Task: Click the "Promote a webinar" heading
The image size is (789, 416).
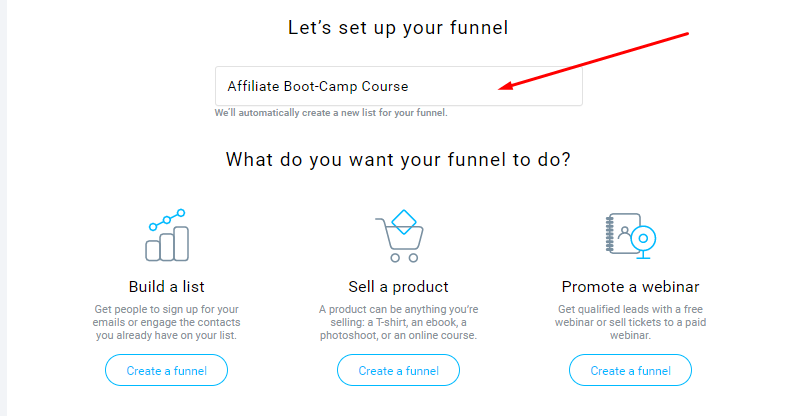Action: click(x=630, y=287)
